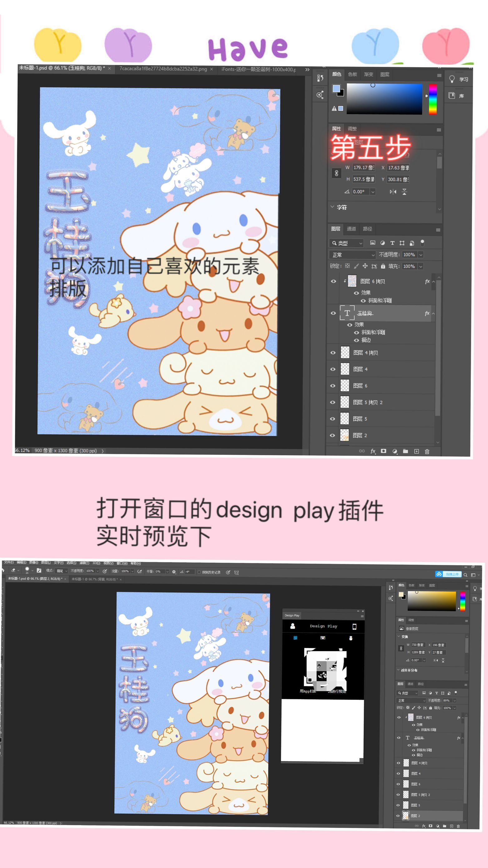Image resolution: width=488 pixels, height=868 pixels.
Task: Click lock all padlock in upper Layers panel
Action: point(383,266)
